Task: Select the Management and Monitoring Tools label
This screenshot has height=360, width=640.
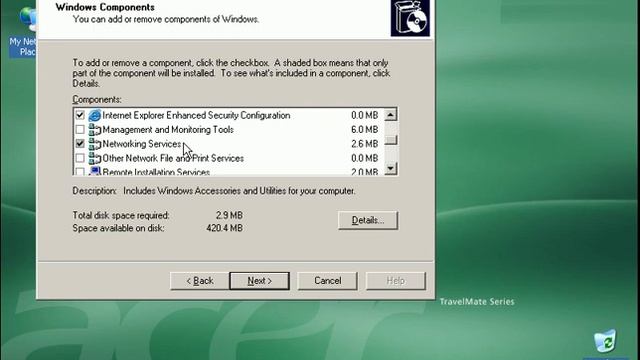Action: click(168, 130)
